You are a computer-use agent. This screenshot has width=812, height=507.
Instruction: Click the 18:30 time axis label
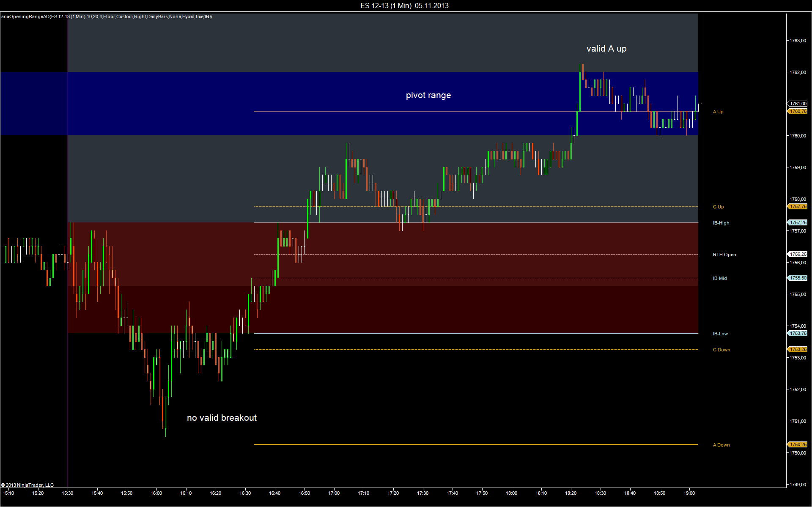point(601,493)
